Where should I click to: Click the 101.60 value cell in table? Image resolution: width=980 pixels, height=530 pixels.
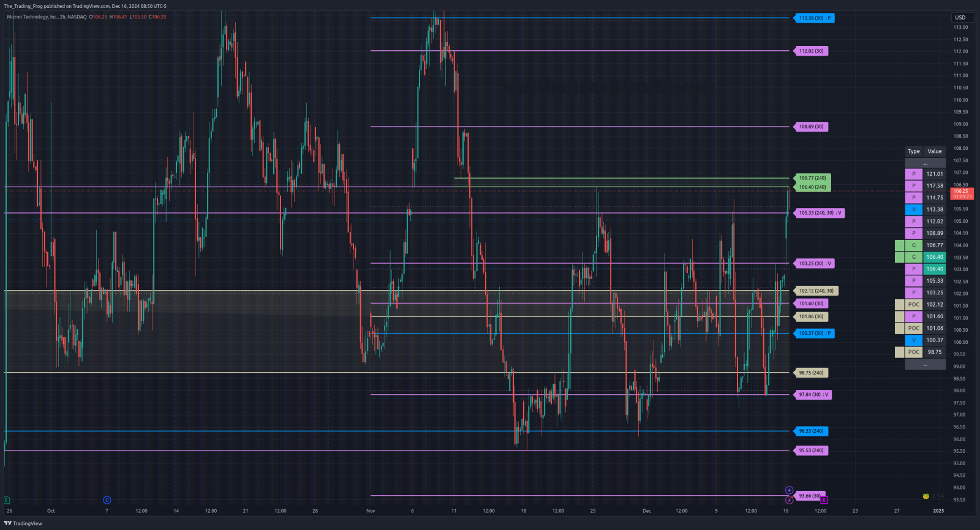935,316
